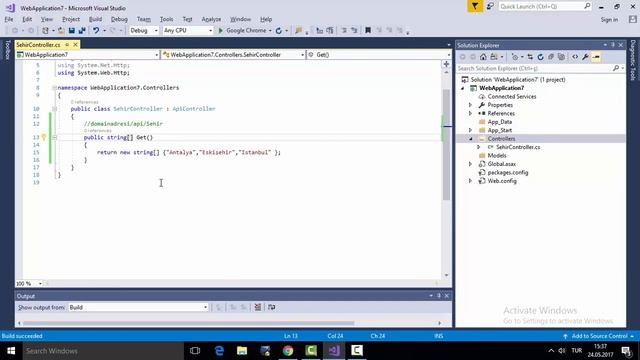Collapse the Controllers folder arrow
640x360 pixels.
[x=470, y=139]
